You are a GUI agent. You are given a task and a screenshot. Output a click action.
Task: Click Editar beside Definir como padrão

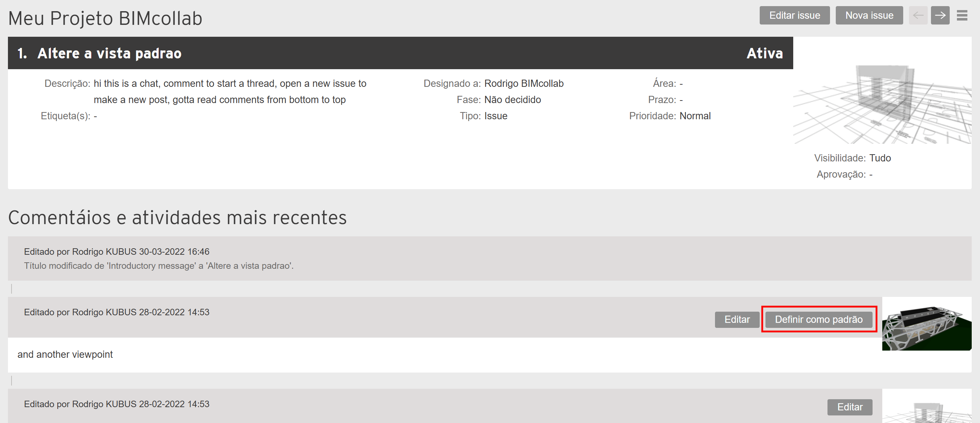[x=737, y=319]
